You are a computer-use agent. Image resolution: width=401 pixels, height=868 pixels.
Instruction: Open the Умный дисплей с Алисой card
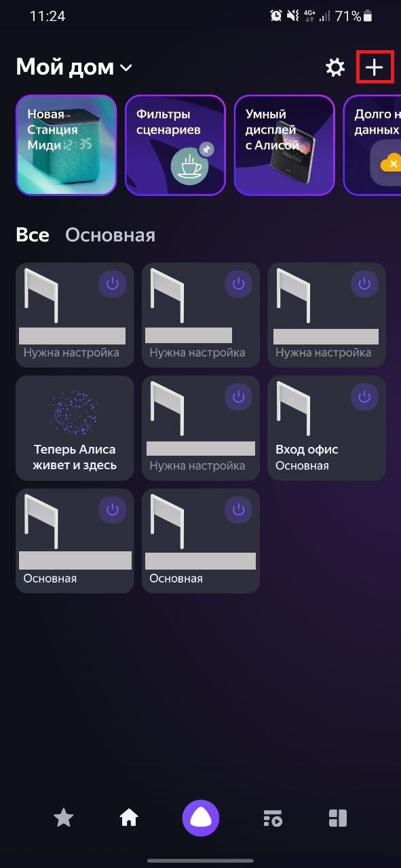[x=284, y=145]
